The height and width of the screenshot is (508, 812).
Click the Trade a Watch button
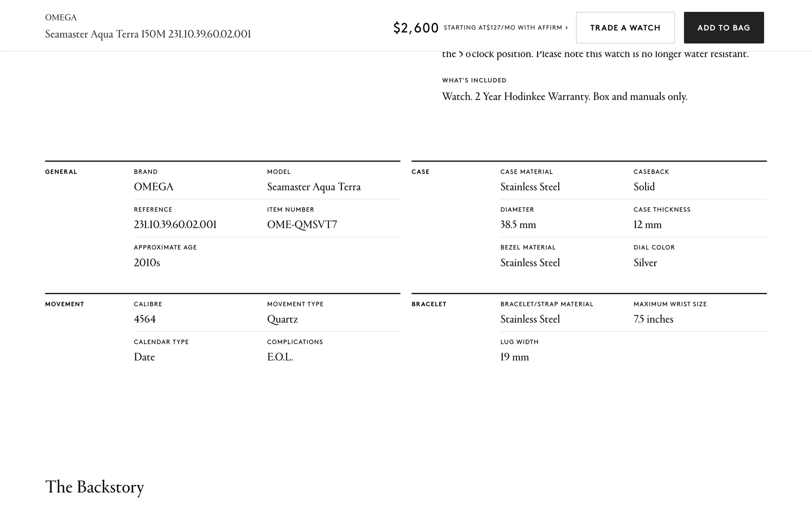click(x=625, y=28)
